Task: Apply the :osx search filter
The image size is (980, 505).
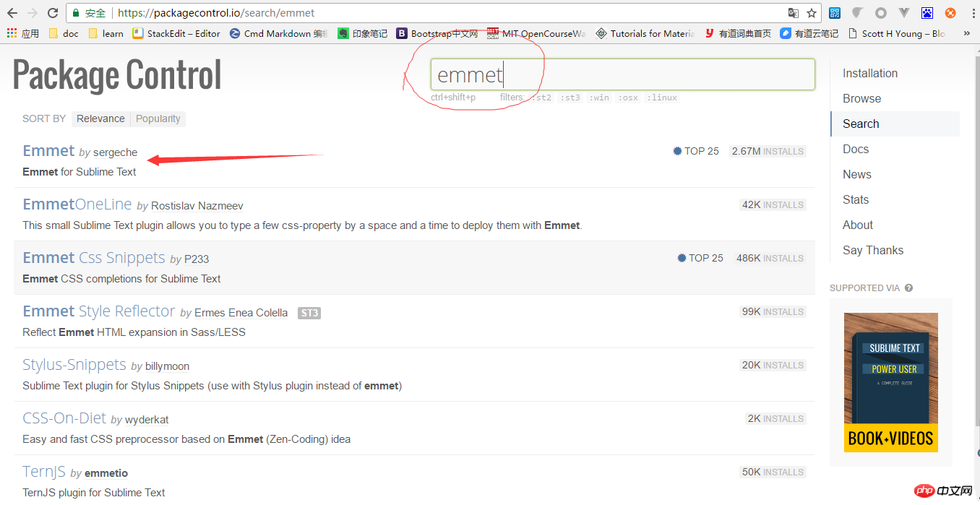Action: pyautogui.click(x=627, y=98)
